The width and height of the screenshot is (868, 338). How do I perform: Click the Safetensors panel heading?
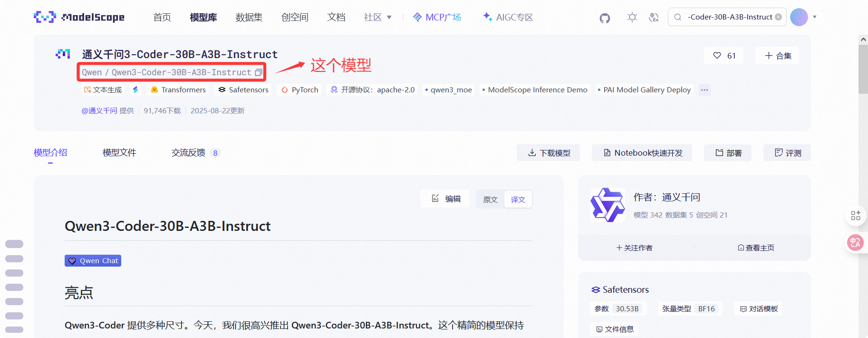(x=620, y=289)
